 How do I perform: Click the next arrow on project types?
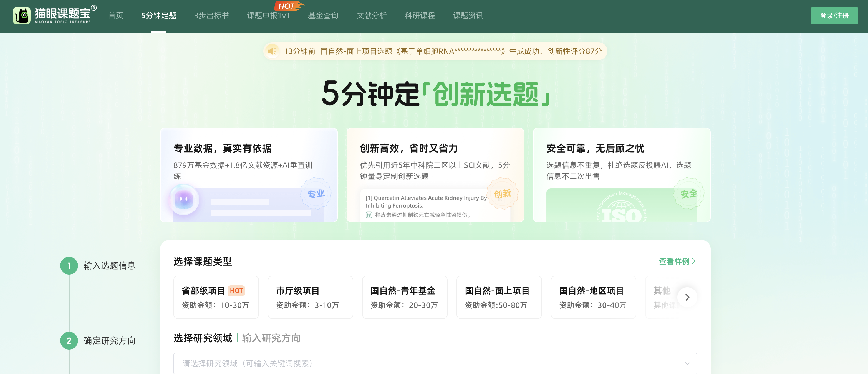point(687,297)
